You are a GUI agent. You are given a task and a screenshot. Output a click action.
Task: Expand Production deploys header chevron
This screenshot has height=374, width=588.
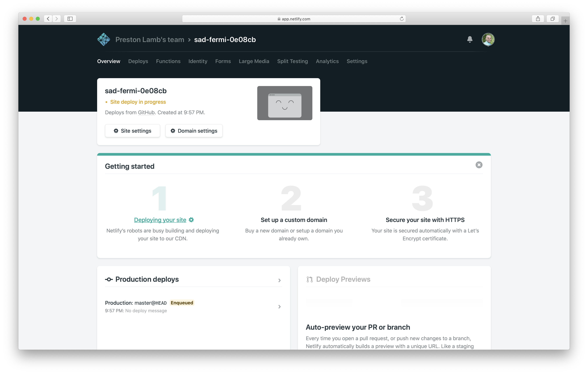pos(279,280)
